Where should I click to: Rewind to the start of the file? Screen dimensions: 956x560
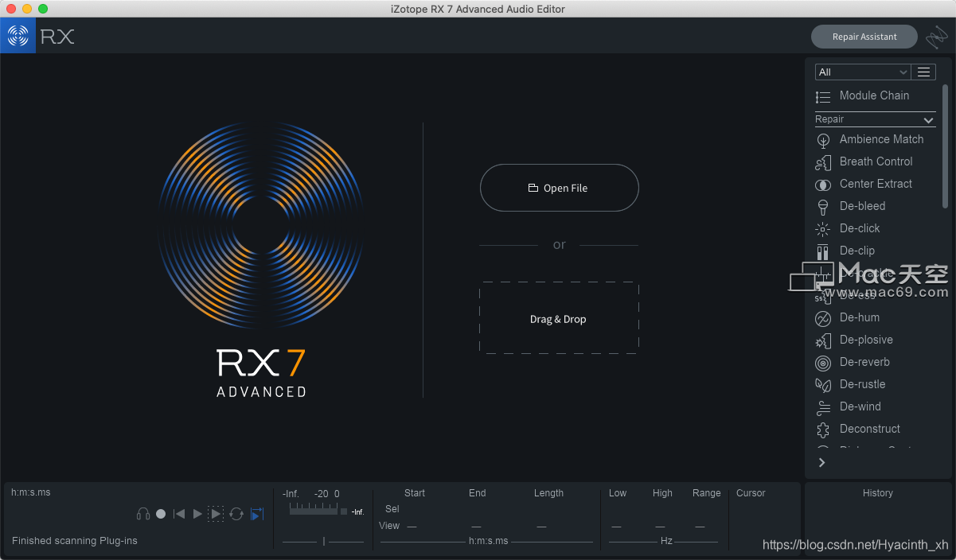click(179, 514)
